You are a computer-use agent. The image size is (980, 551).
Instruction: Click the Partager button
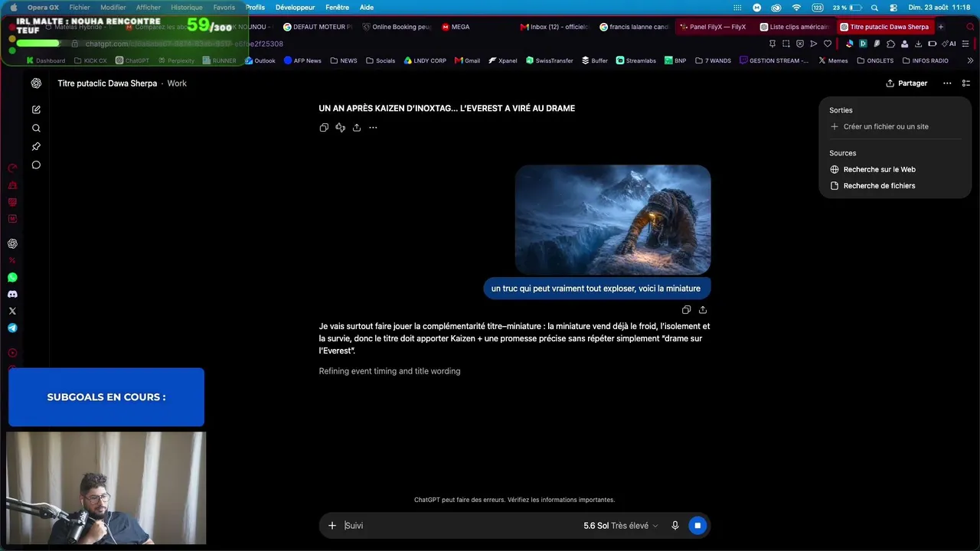tap(906, 83)
